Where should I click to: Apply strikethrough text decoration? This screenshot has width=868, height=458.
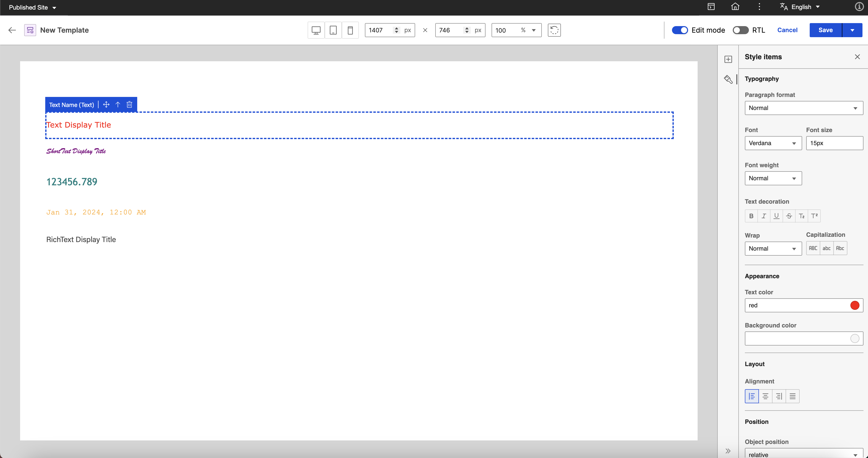pos(789,216)
